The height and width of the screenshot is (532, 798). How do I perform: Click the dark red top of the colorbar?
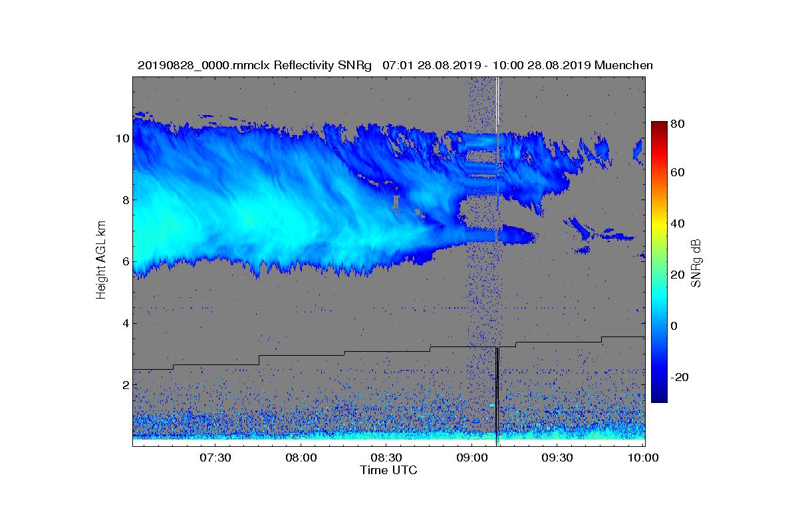point(659,126)
